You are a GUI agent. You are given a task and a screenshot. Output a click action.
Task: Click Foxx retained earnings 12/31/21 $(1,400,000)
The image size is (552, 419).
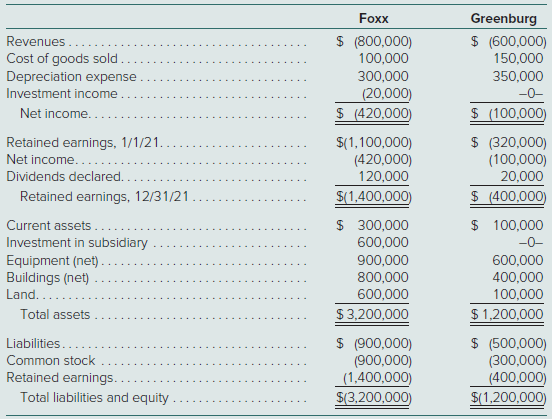[374, 196]
